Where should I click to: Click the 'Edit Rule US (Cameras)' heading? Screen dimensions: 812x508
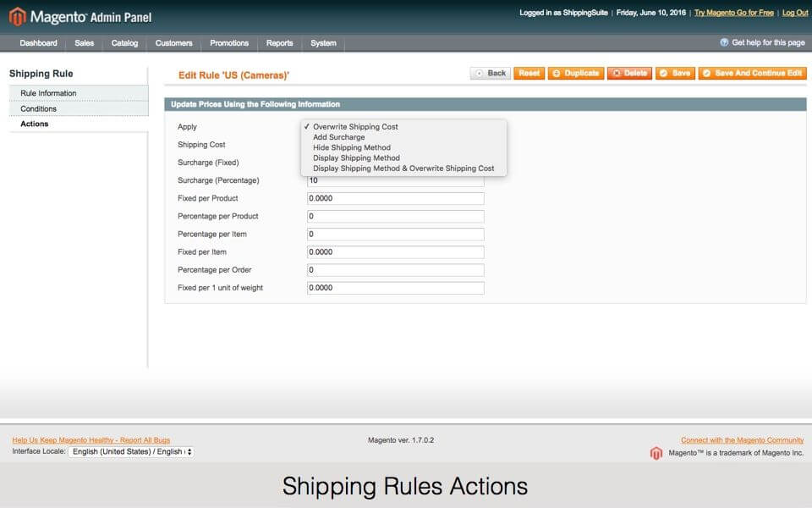233,75
